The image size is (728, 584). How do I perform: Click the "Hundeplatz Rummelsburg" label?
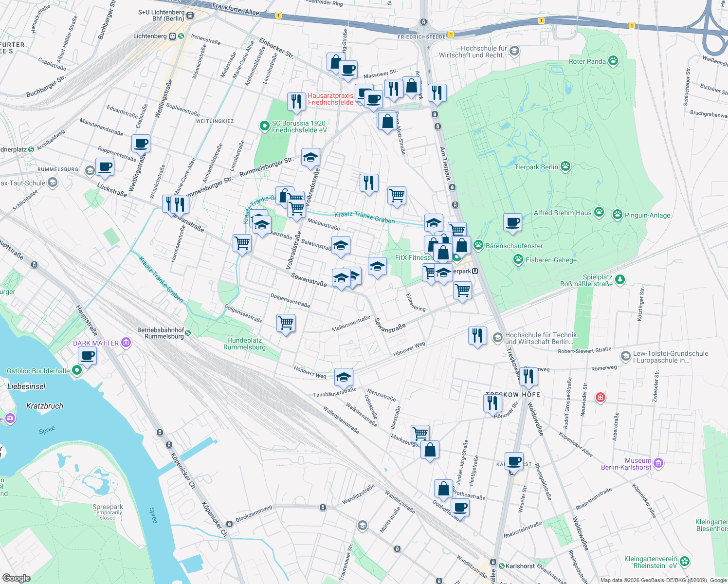tap(245, 344)
